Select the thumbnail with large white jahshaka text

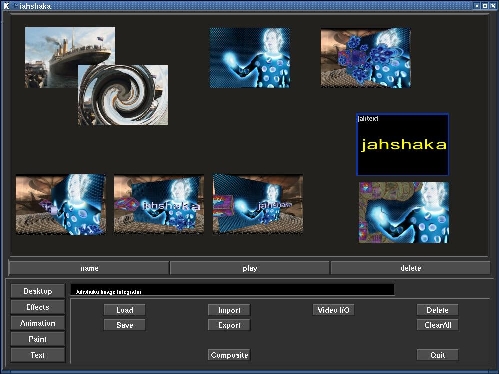[x=159, y=204]
